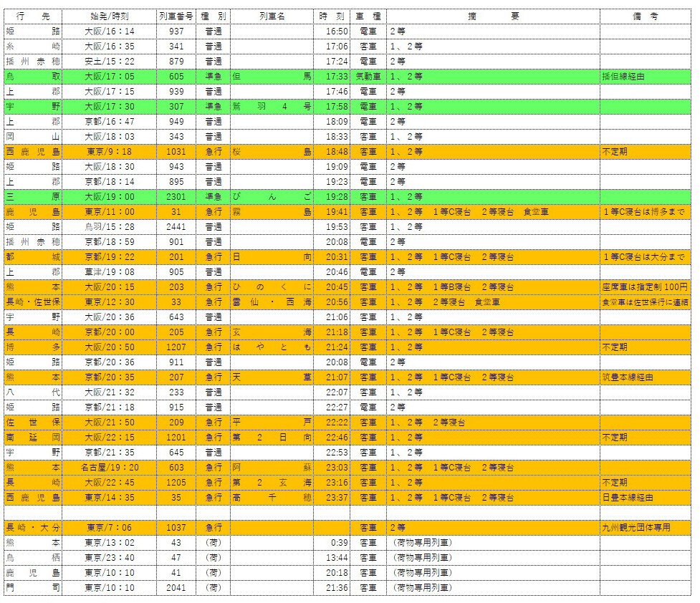Image resolution: width=700 pixels, height=603 pixels.
Task: Click the 門司 destination cell
Action: (33, 588)
